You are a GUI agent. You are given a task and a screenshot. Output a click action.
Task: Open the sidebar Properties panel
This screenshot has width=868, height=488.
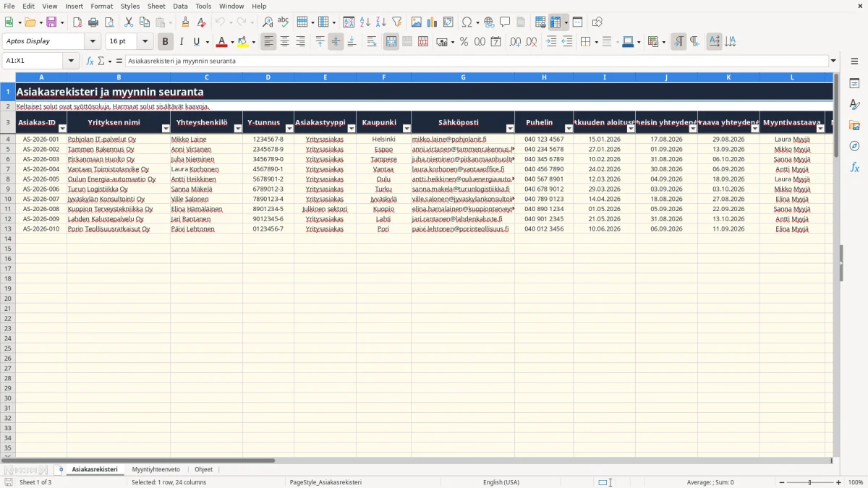point(854,84)
